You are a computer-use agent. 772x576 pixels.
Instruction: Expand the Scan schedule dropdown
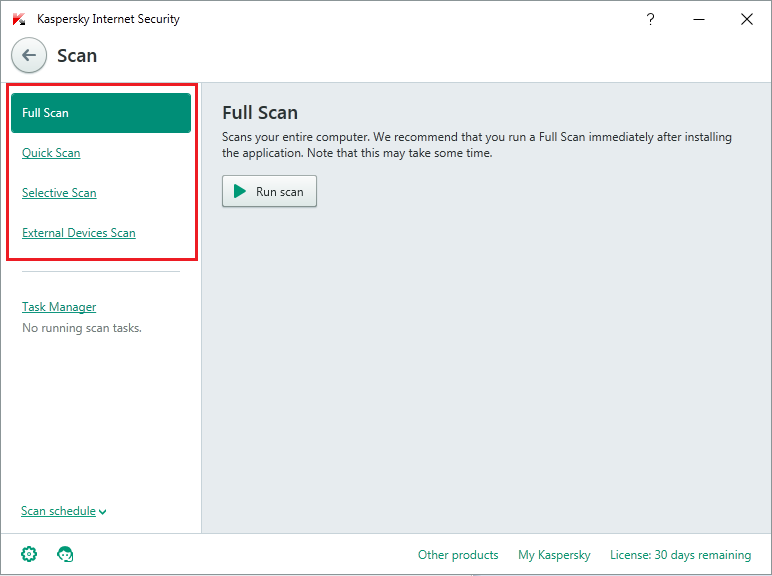pyautogui.click(x=63, y=511)
